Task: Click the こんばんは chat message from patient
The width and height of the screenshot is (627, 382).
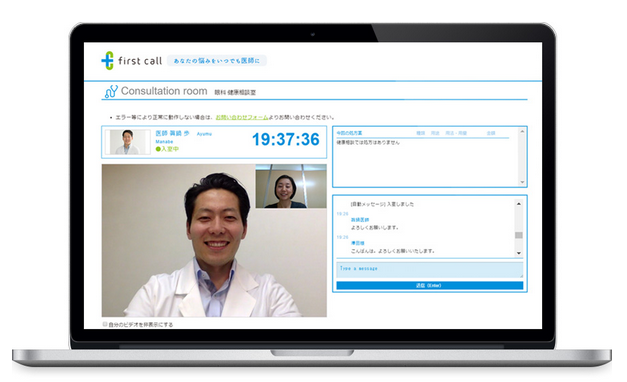Action: (x=393, y=251)
